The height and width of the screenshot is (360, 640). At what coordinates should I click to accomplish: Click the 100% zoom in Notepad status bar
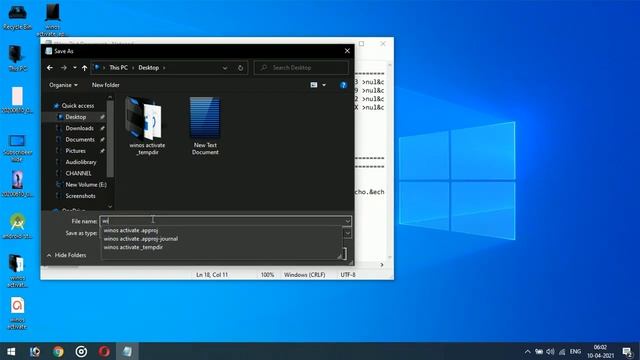(x=267, y=275)
